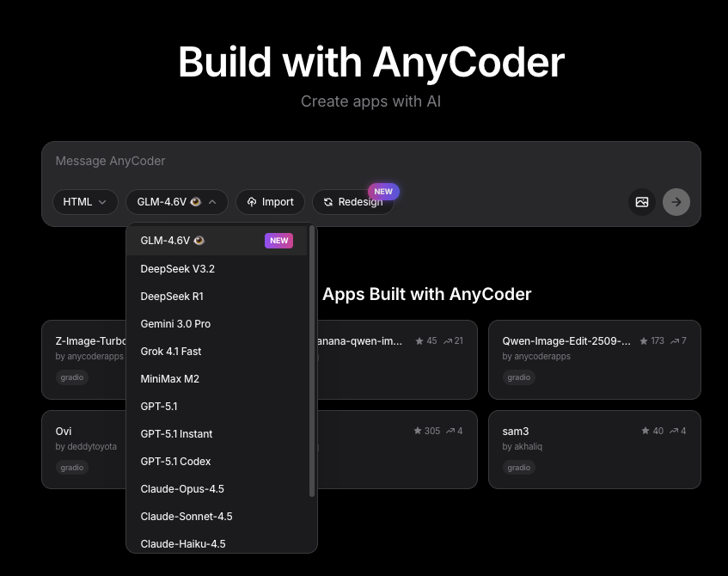728x576 pixels.
Task: Select DeepSeek V3.2 from model list
Action: tap(178, 268)
